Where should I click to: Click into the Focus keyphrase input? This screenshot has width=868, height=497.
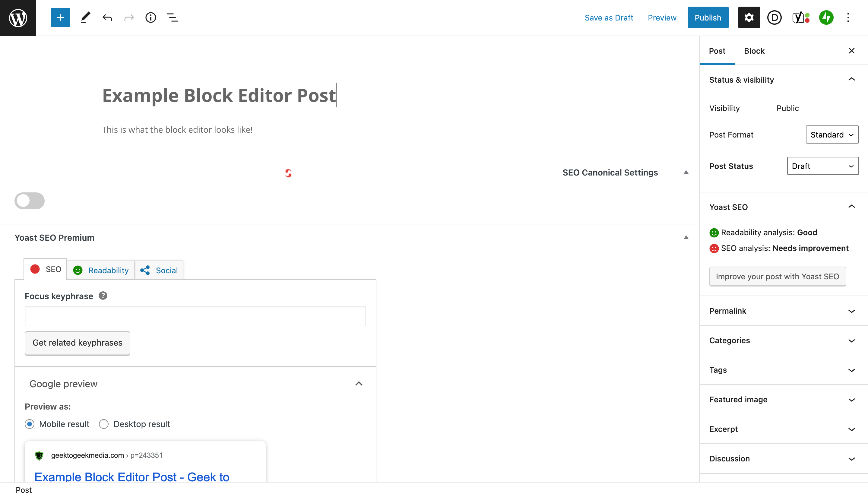click(x=195, y=316)
